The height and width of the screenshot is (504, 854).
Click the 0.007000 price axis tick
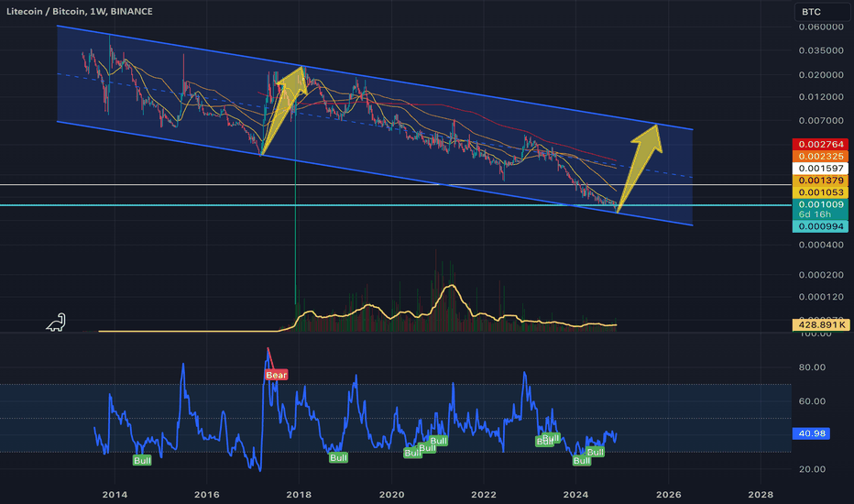pyautogui.click(x=821, y=120)
